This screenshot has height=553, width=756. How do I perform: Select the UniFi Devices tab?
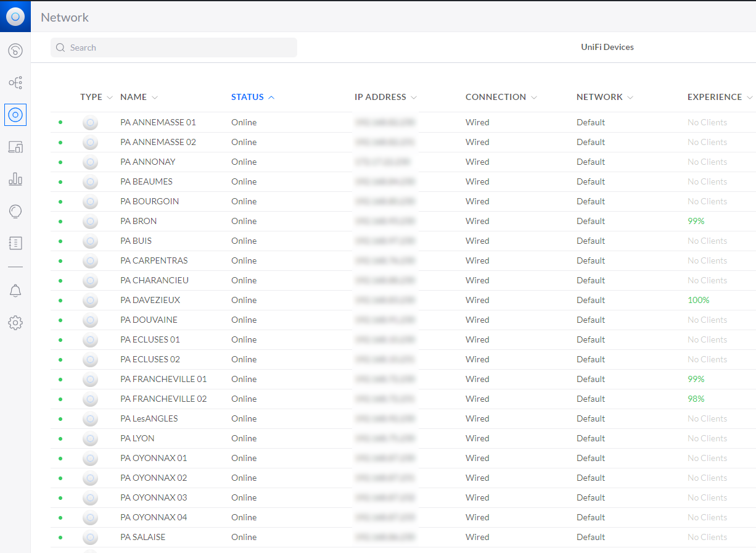pyautogui.click(x=607, y=47)
